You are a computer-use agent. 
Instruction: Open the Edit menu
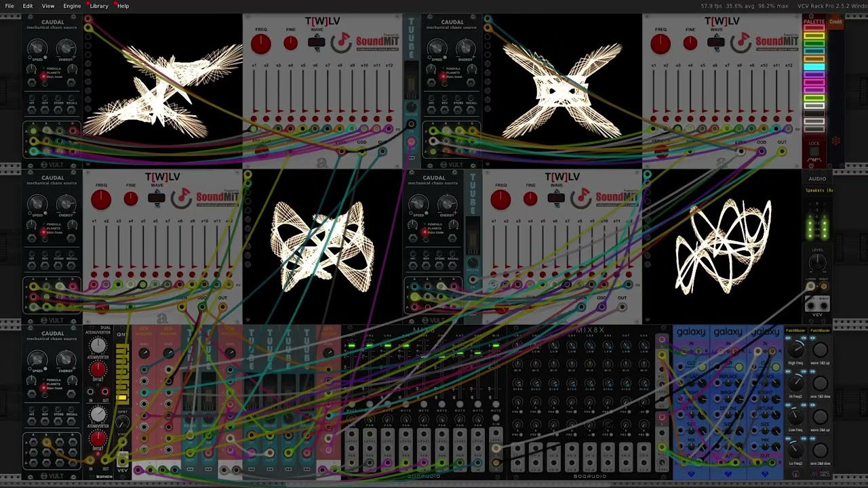(x=28, y=6)
